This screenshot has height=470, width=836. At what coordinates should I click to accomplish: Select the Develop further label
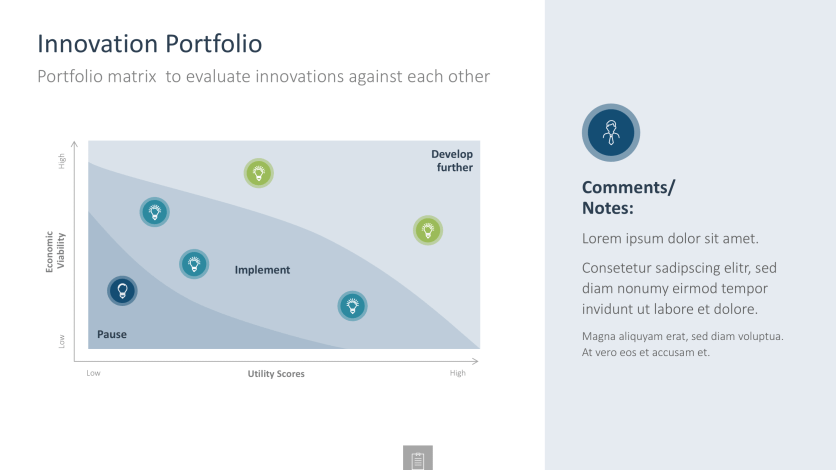(x=452, y=160)
